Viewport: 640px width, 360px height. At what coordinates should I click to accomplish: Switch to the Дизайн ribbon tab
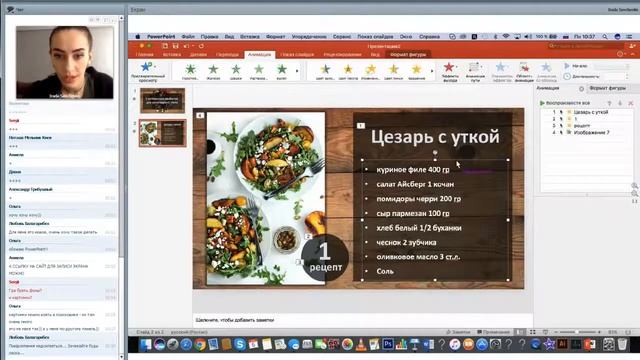click(198, 54)
